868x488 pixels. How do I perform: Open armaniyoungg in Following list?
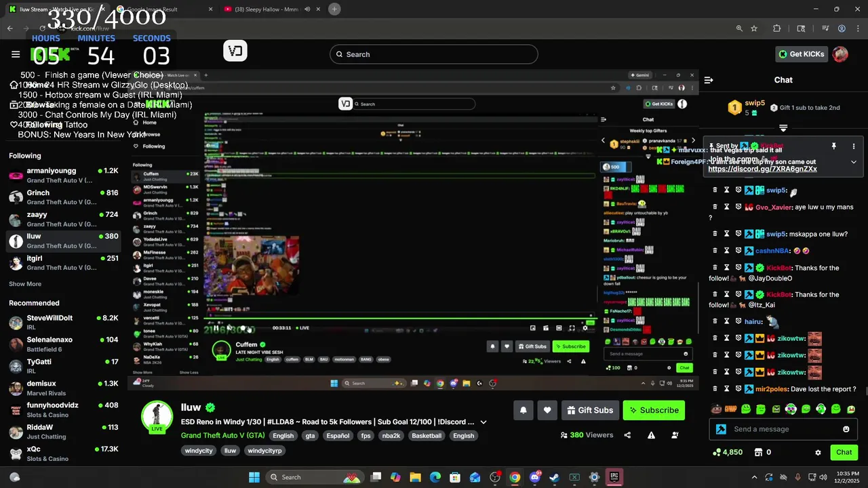pyautogui.click(x=64, y=175)
